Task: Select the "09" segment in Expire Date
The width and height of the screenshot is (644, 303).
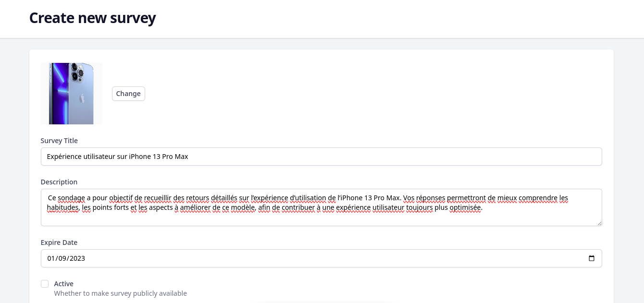Action: 64,258
